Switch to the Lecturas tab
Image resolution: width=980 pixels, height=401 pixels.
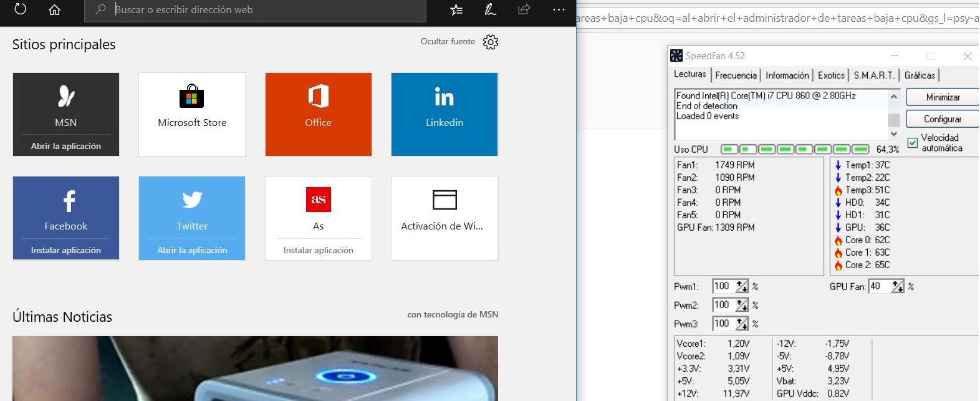[x=690, y=74]
